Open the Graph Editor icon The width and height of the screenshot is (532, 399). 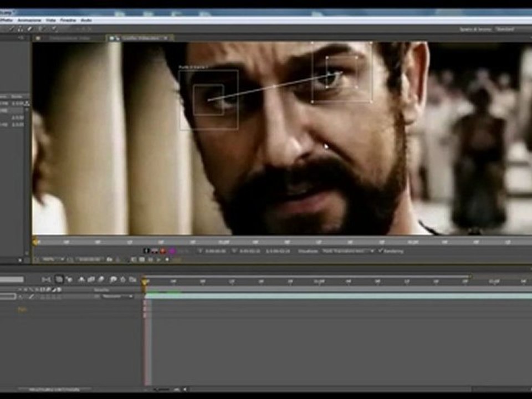coord(133,279)
